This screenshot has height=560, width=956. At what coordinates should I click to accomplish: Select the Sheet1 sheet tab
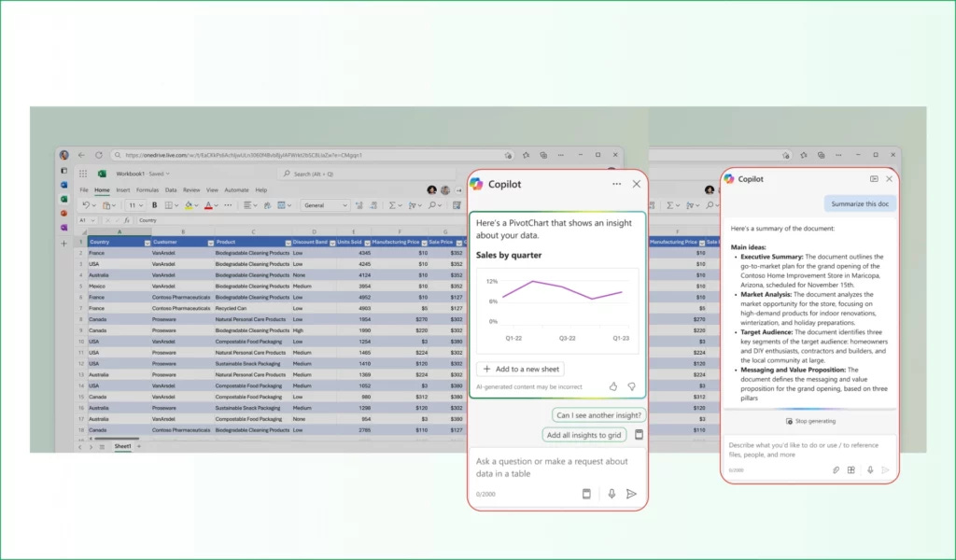tap(122, 446)
